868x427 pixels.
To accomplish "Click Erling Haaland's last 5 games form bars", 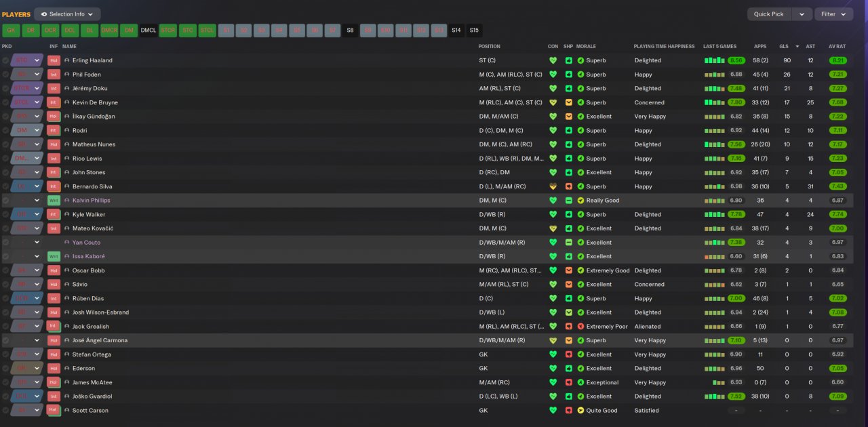I will [714, 60].
